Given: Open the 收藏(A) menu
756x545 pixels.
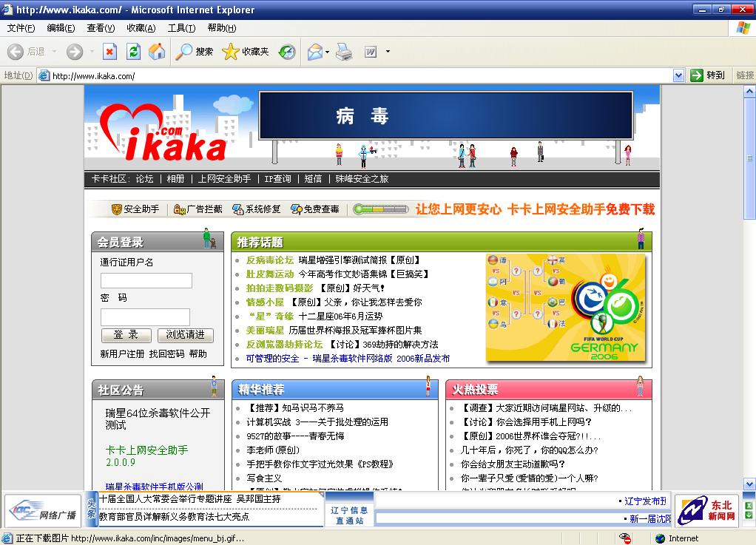Looking at the screenshot, I should 141,28.
